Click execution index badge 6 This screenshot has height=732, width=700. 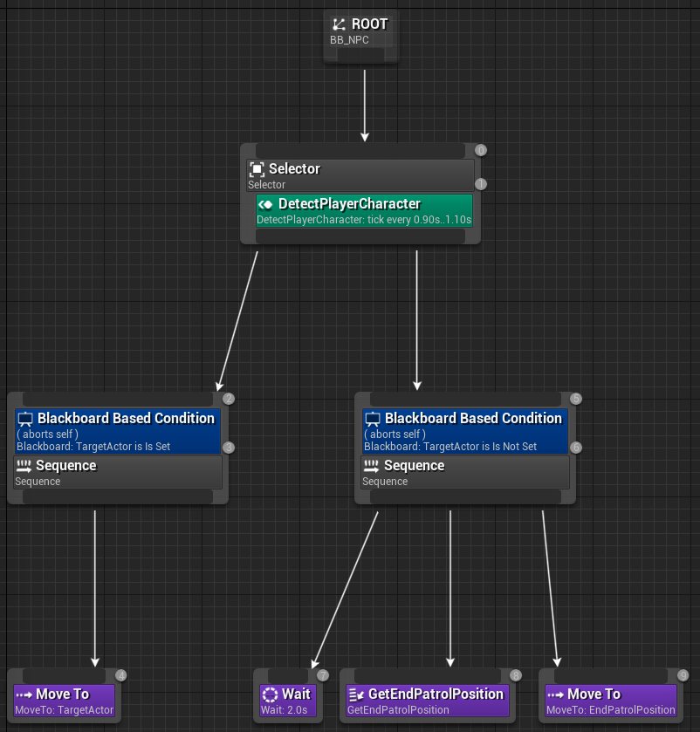(576, 448)
